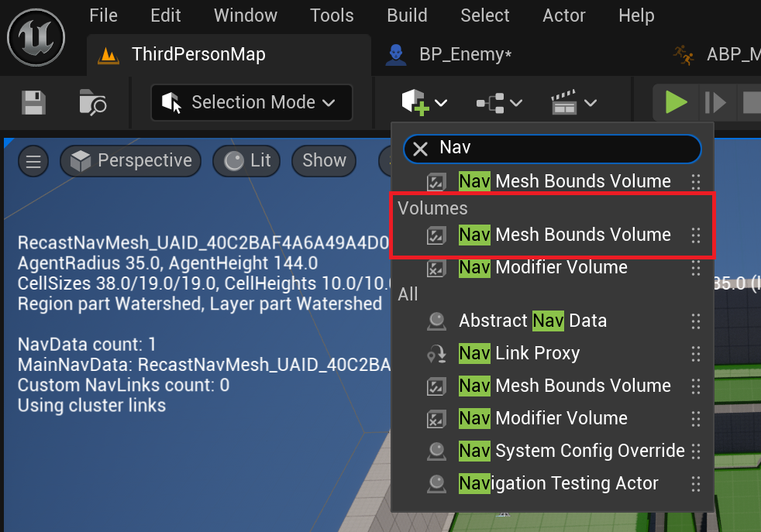
Task: Clear the Nav search with X icon
Action: tap(420, 149)
